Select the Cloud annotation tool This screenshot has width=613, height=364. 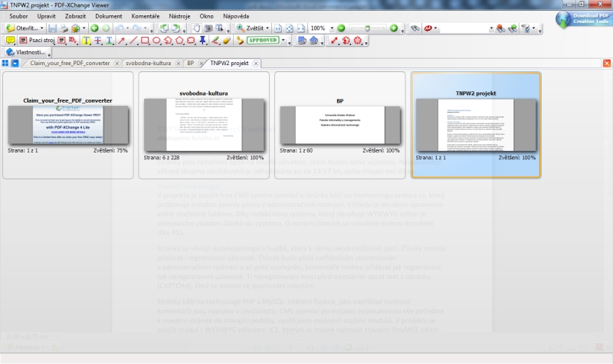coord(191,41)
